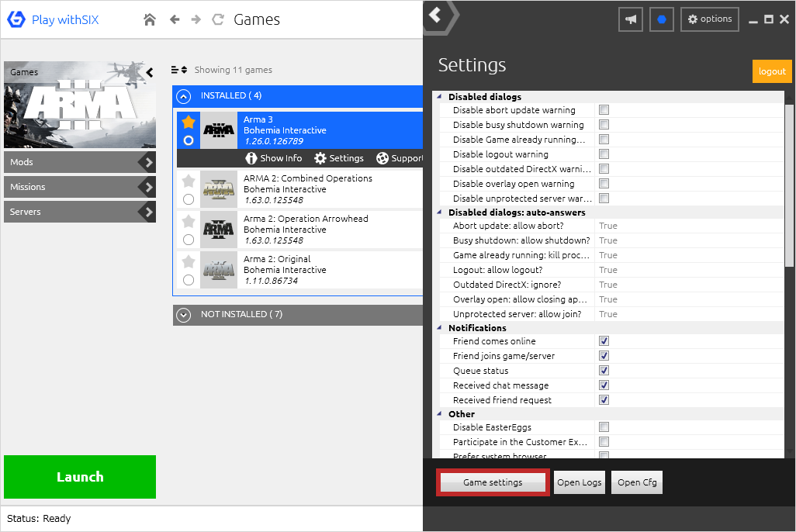This screenshot has width=796, height=532.
Task: Uncheck Queue status notification
Action: click(x=604, y=370)
